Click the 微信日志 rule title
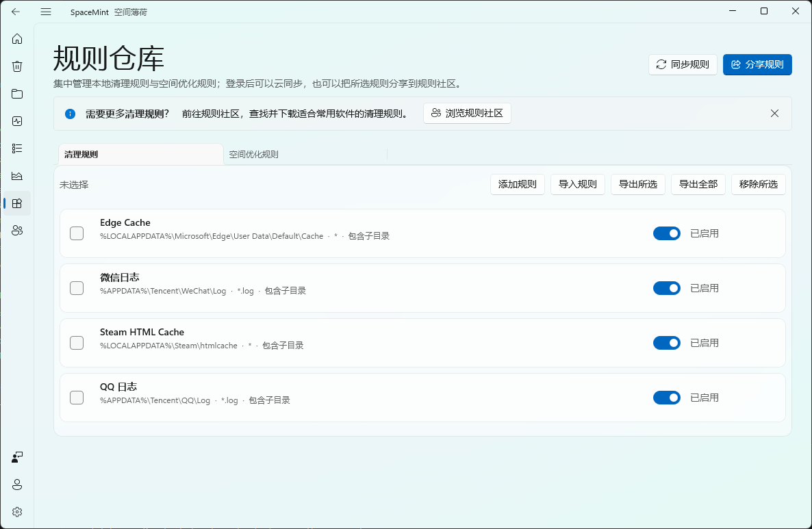This screenshot has width=812, height=529. [120, 277]
